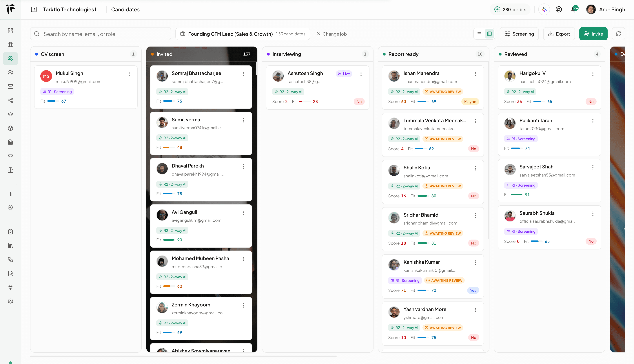
Task: Open options menu for Kanishka Kumar card
Action: pos(475,262)
